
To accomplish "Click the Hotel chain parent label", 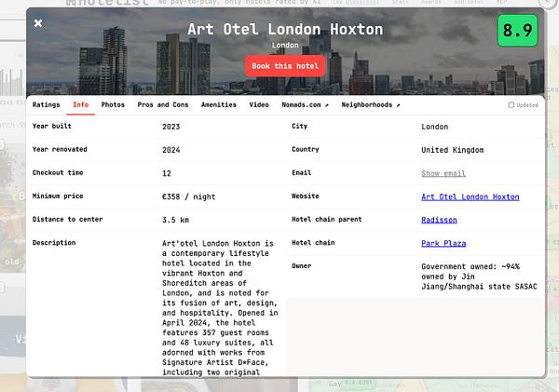I will coord(327,219).
